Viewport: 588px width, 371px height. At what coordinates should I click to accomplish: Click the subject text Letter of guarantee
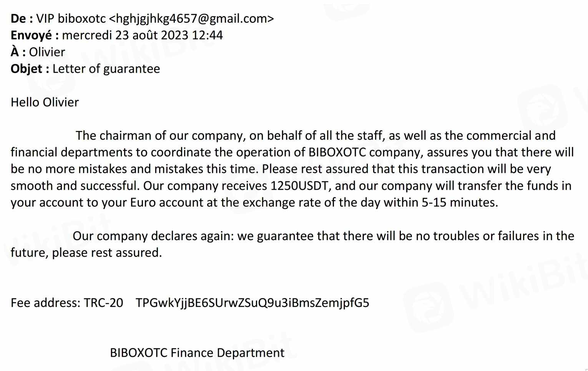tap(106, 69)
